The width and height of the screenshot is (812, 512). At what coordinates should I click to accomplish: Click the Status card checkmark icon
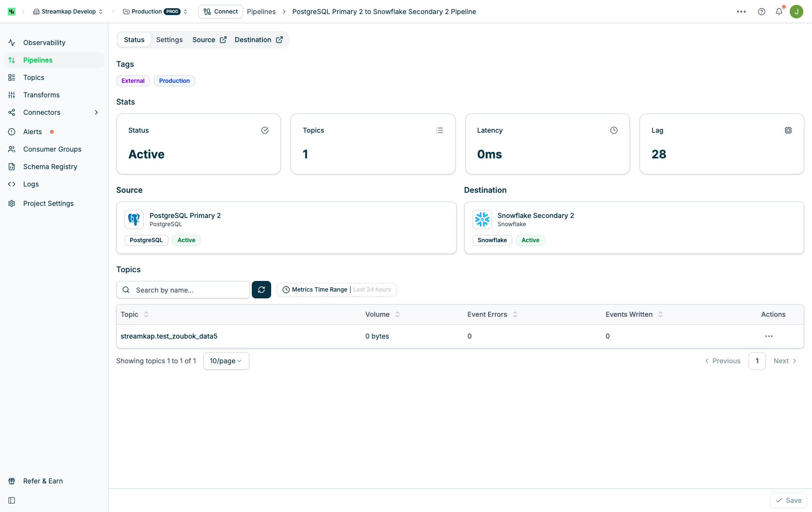tap(265, 130)
